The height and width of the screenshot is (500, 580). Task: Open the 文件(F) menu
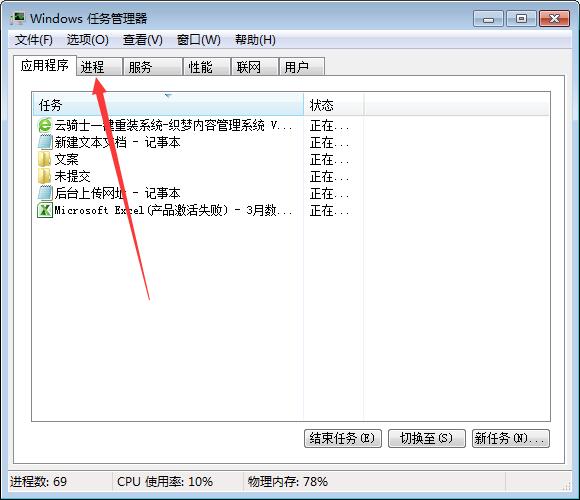point(34,40)
